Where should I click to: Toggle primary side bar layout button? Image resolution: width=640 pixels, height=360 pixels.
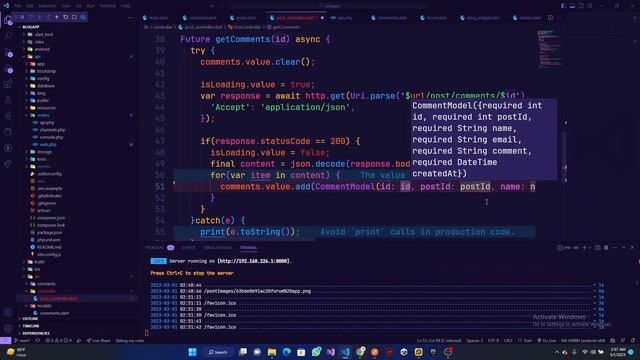pyautogui.click(x=564, y=6)
